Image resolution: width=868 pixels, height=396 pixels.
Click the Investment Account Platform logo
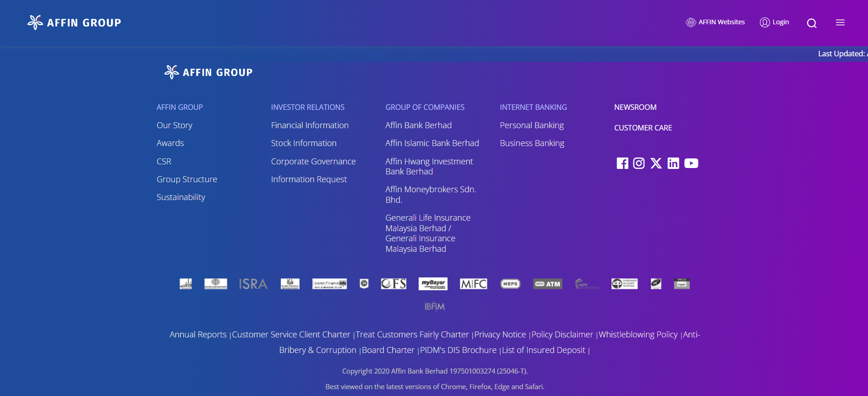[624, 284]
